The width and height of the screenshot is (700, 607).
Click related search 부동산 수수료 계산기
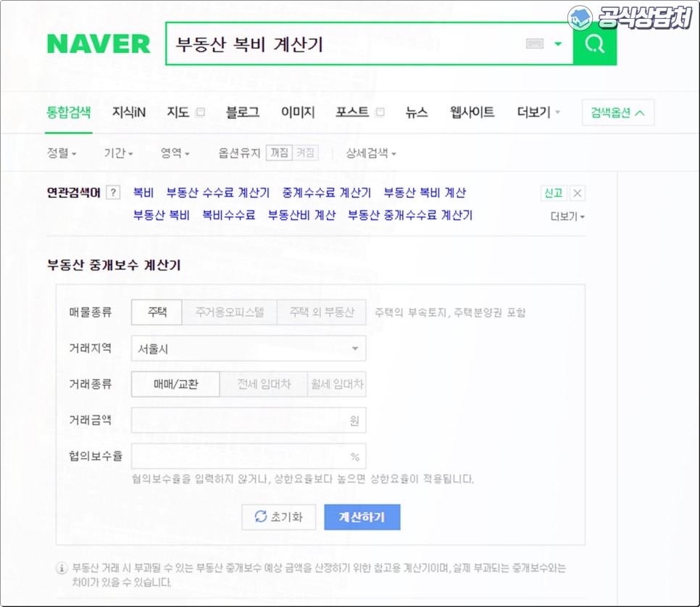tap(218, 192)
